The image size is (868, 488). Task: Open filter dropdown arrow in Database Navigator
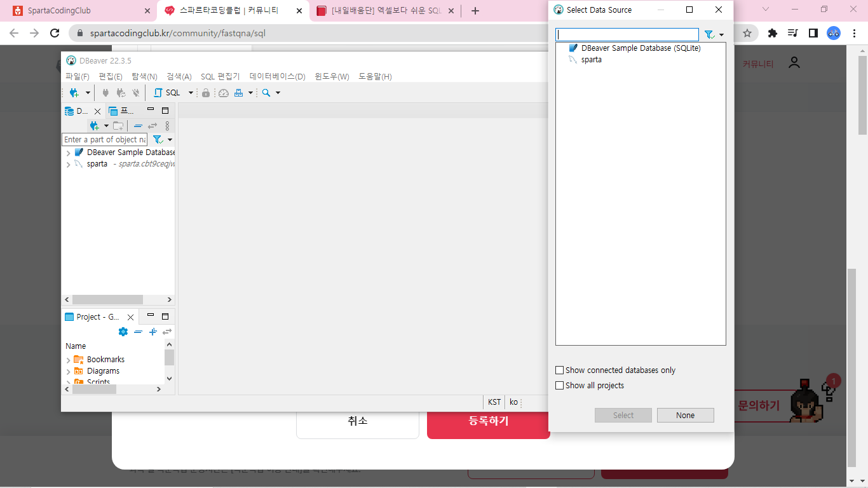tap(170, 140)
